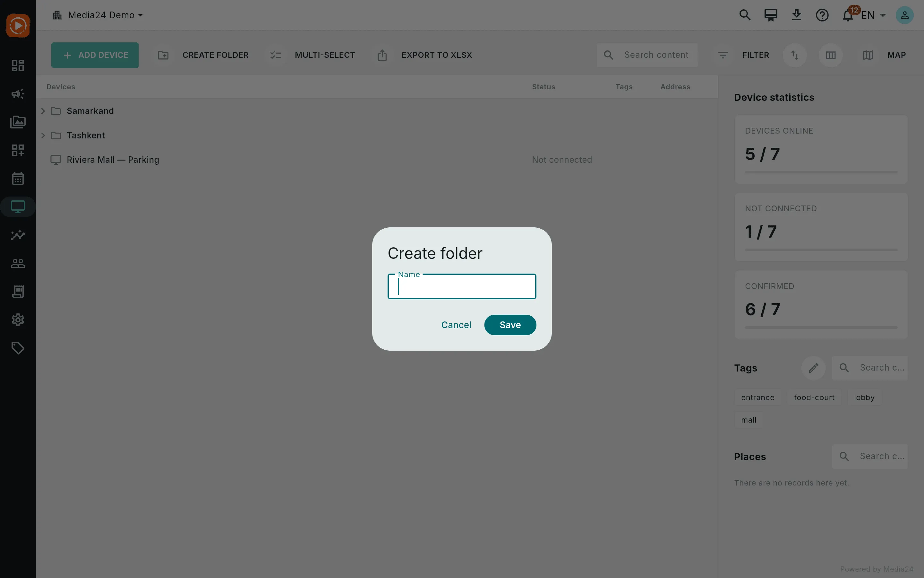Viewport: 924px width, 578px height.
Task: Click the sort arrows icon button
Action: pos(795,55)
